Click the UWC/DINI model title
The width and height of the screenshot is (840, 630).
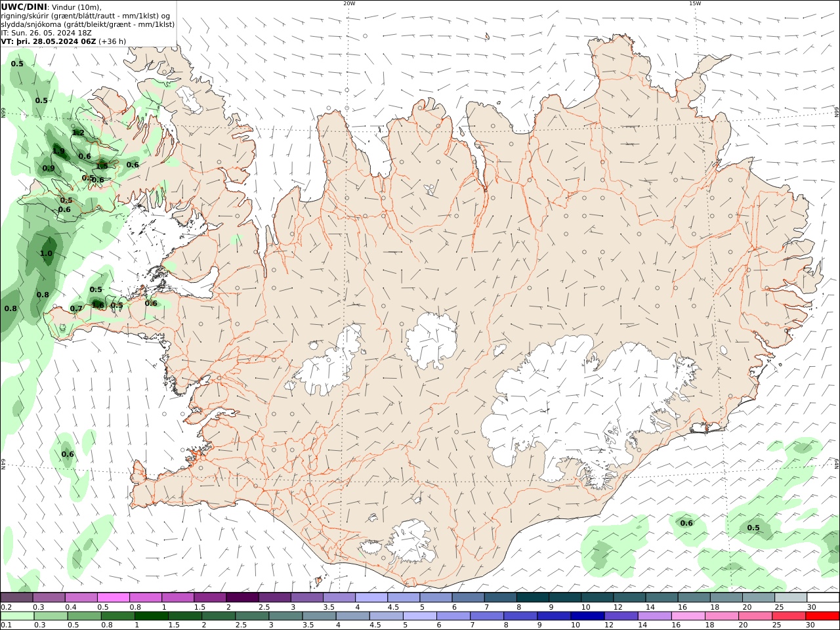click(24, 7)
